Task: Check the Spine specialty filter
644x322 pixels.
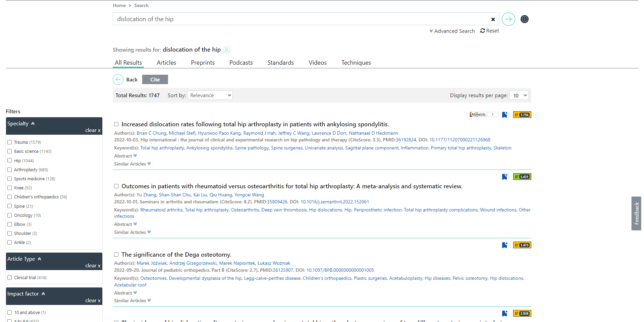Action: [10, 206]
